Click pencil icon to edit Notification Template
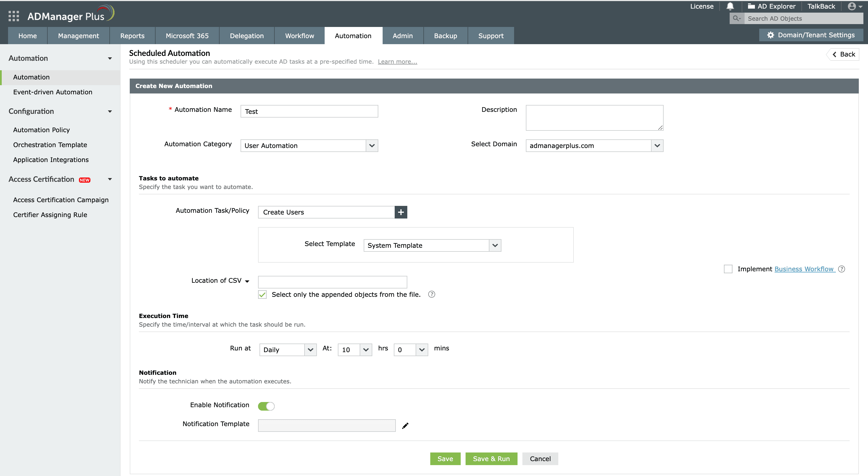The image size is (868, 476). 405,426
